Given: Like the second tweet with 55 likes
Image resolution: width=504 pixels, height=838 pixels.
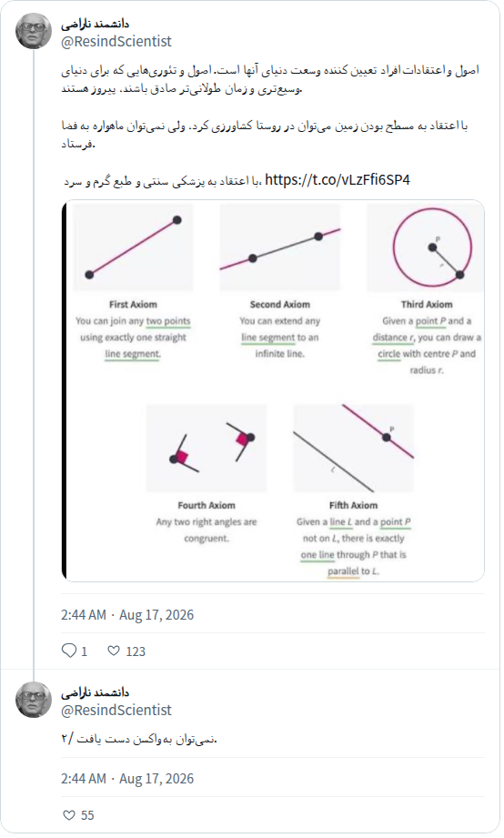Looking at the screenshot, I should coord(69,814).
